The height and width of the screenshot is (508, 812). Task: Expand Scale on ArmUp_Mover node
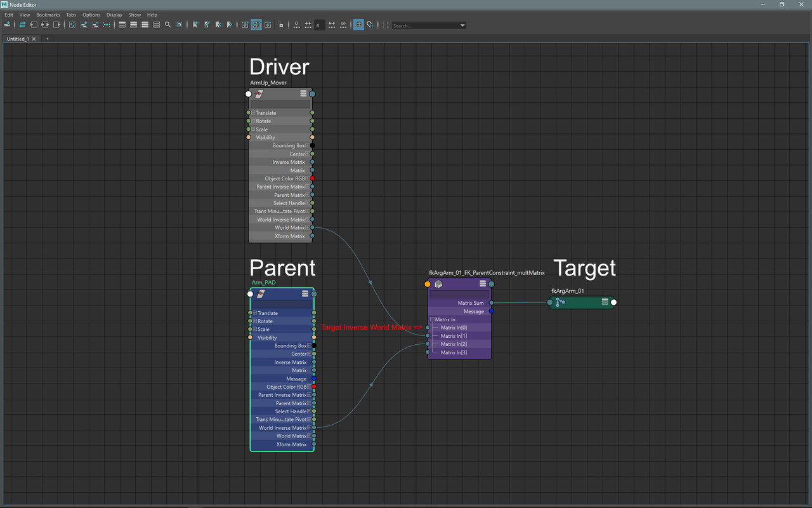254,130
